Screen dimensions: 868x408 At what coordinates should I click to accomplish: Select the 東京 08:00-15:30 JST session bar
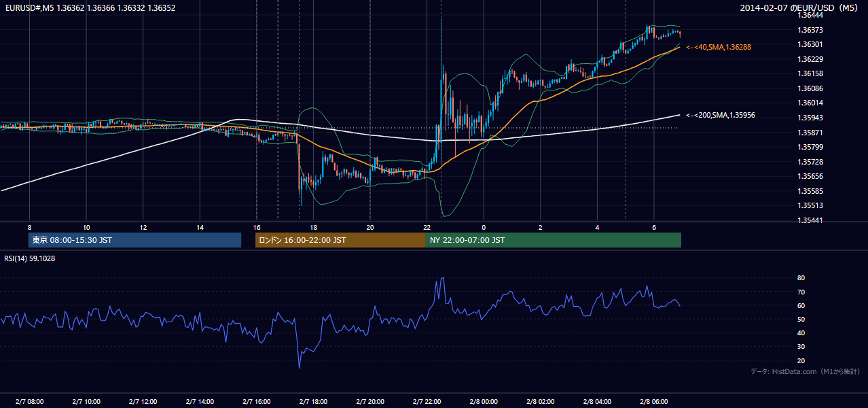click(134, 240)
